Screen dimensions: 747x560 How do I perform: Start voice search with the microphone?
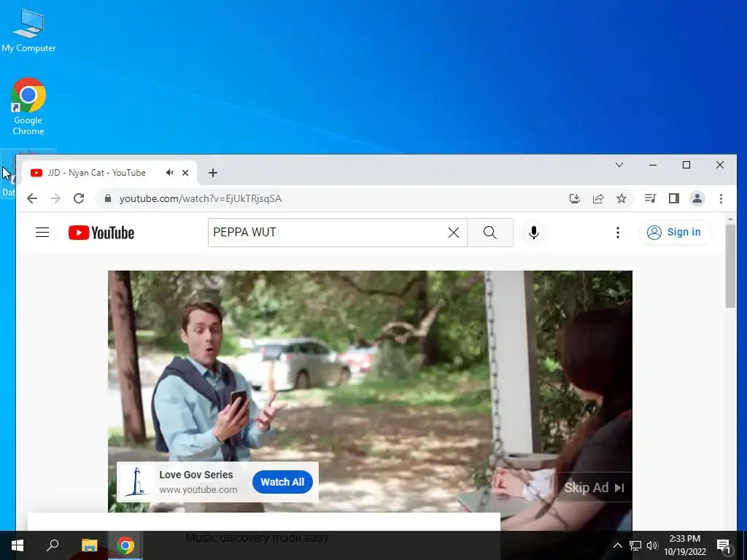point(533,233)
